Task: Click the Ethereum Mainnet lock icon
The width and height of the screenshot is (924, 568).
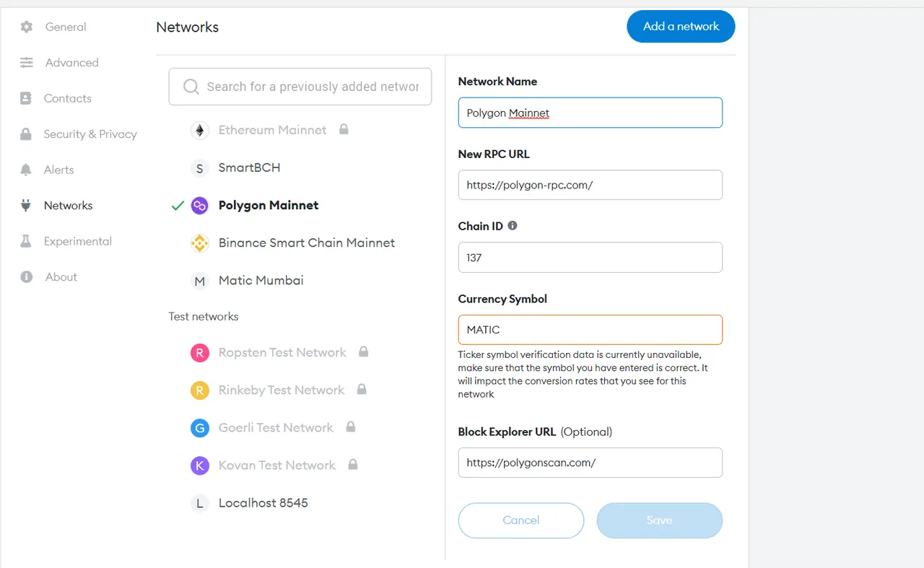Action: point(344,129)
